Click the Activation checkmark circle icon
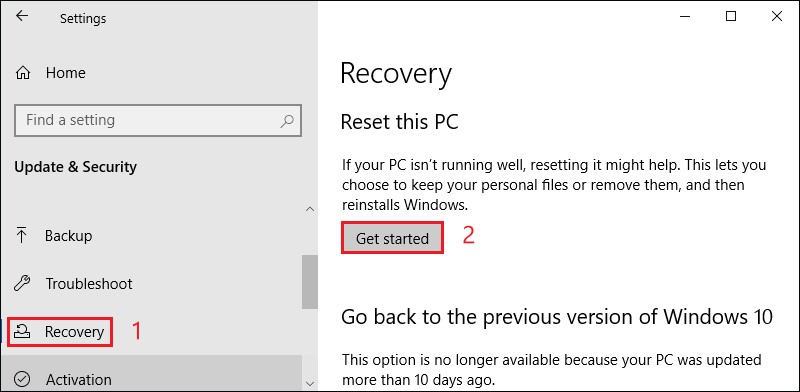Screen dimensions: 800x392 [22, 380]
